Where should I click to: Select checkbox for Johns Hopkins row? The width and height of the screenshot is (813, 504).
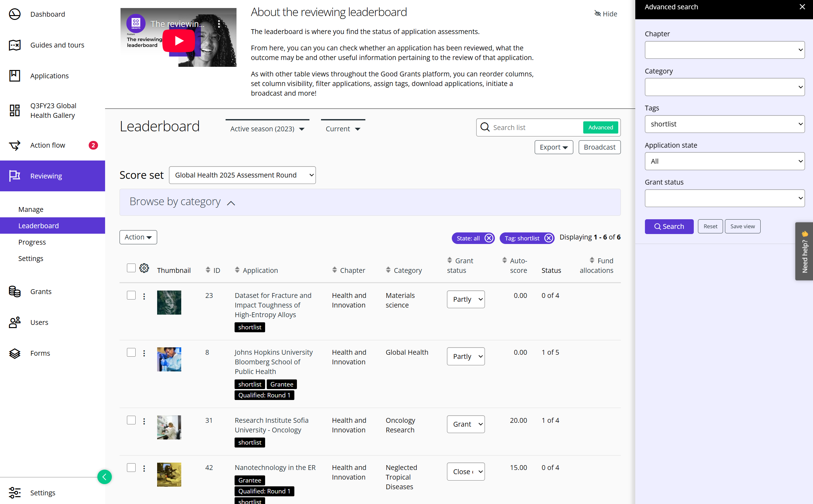point(131,352)
